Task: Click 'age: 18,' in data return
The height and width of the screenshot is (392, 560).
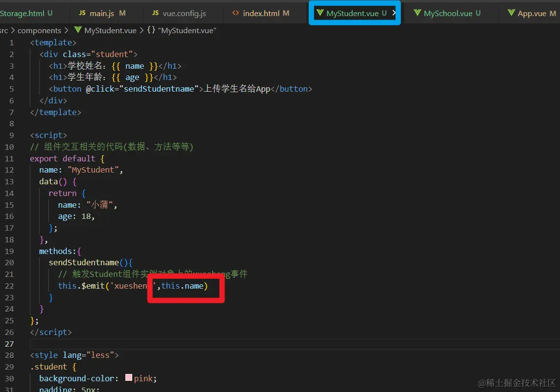Action: pos(77,216)
